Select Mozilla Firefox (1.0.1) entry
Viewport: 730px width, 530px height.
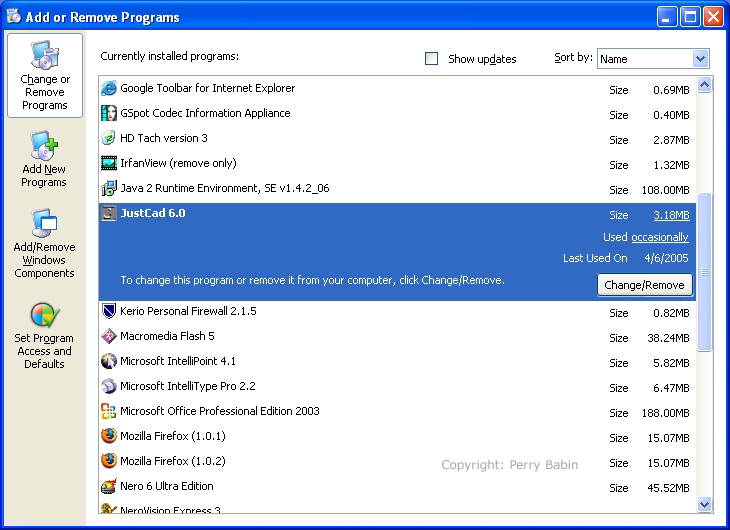(x=397, y=436)
